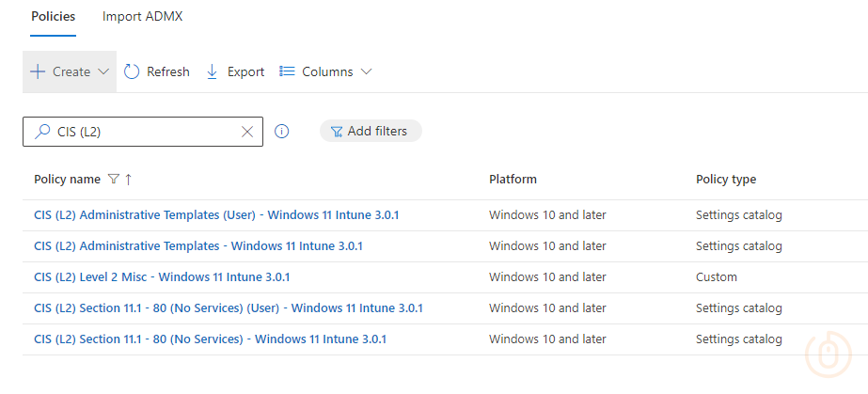Viewport: 868px width, 394px height.
Task: Click the magnifier icon in search box
Action: point(41,132)
